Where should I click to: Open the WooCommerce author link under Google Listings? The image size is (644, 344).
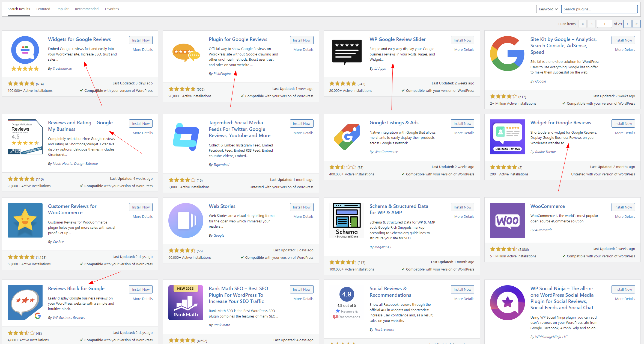[x=386, y=152]
